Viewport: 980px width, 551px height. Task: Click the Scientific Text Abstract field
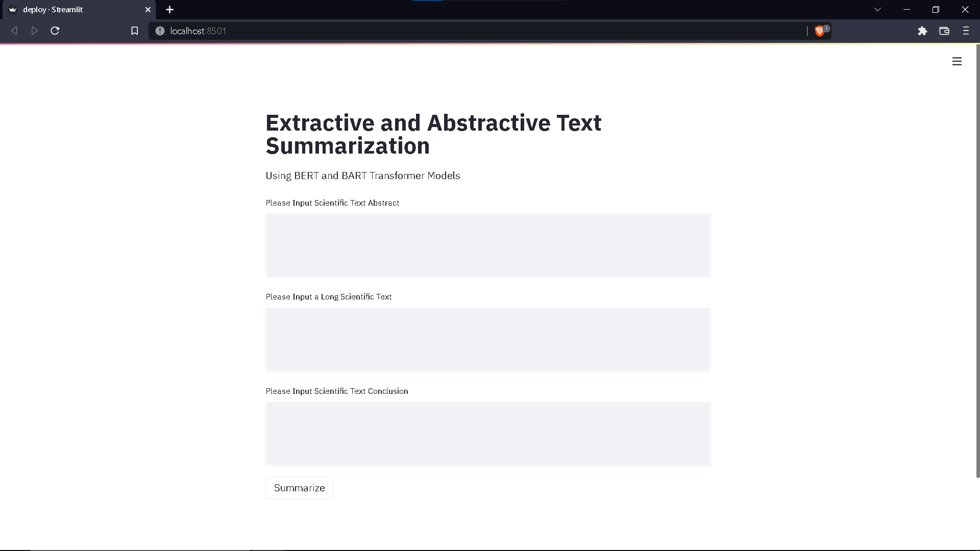pyautogui.click(x=487, y=245)
